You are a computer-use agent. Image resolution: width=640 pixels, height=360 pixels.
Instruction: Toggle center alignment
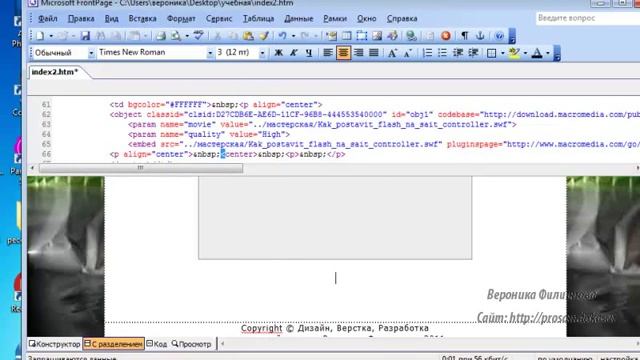(343, 53)
